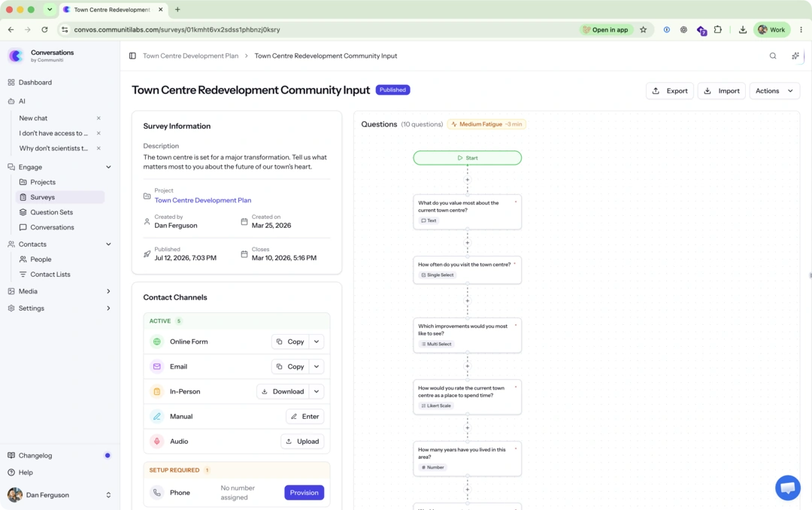812x510 pixels.
Task: Open Town Centre Development Plan project link
Action: click(202, 200)
